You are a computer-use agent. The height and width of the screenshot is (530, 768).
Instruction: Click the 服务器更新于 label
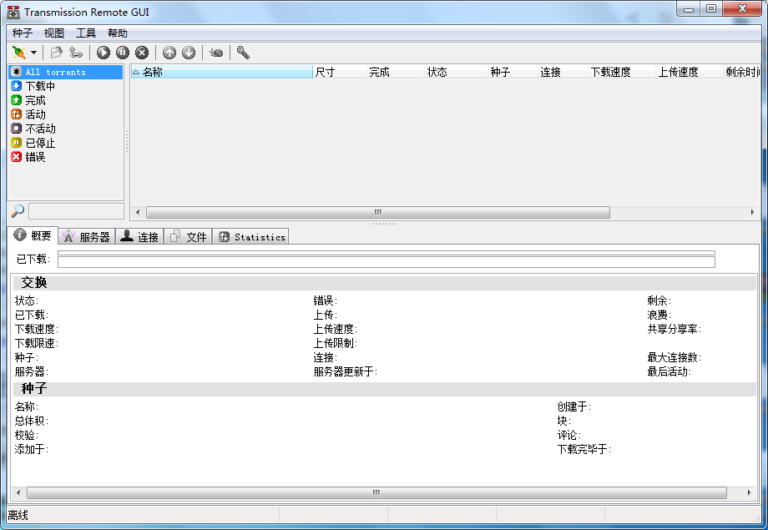pyautogui.click(x=345, y=372)
